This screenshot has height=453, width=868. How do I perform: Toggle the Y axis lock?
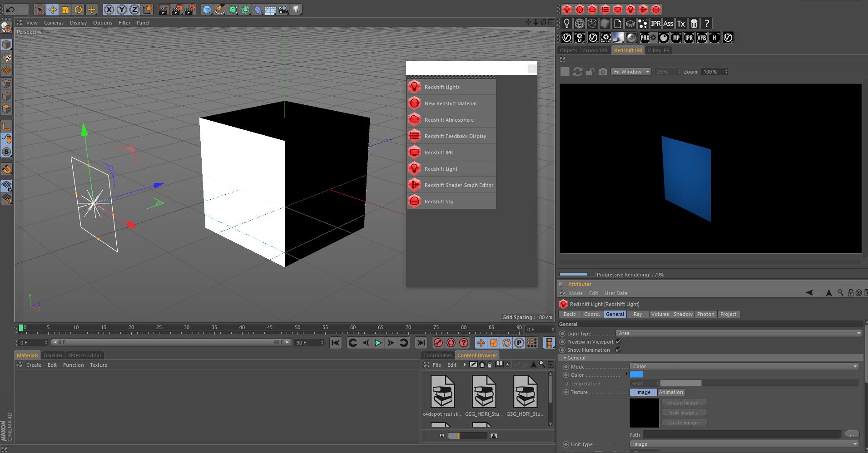tap(122, 10)
